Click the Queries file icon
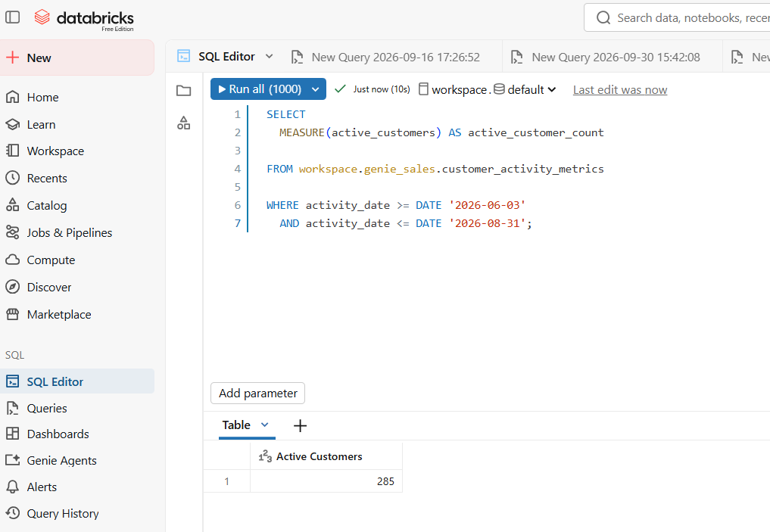The height and width of the screenshot is (532, 770). (13, 408)
